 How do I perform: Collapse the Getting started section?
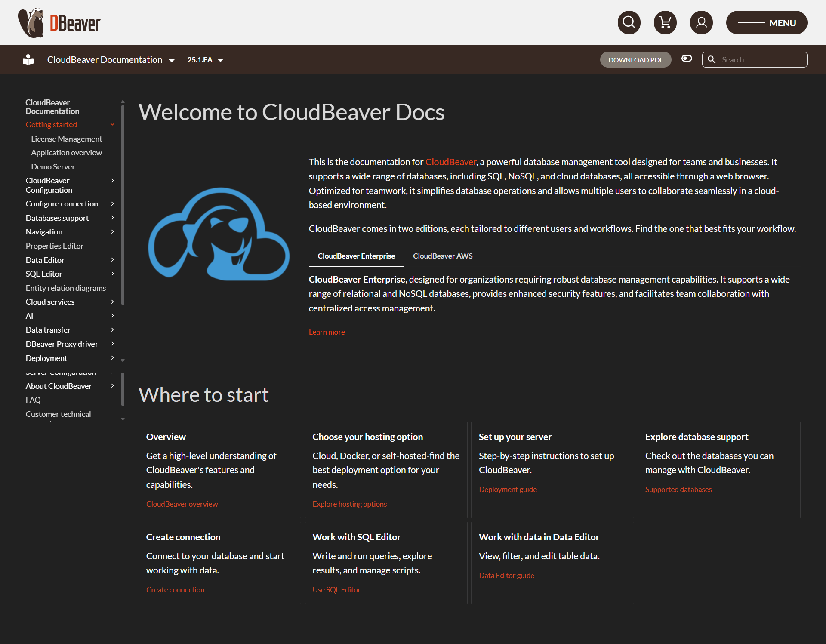pyautogui.click(x=112, y=125)
